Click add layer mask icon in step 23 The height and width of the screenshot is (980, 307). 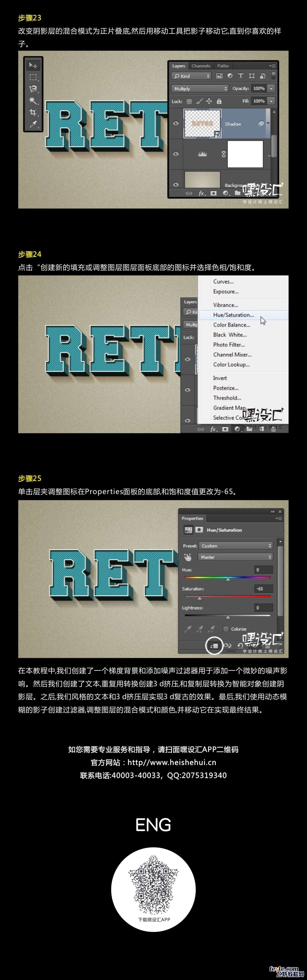[213, 193]
